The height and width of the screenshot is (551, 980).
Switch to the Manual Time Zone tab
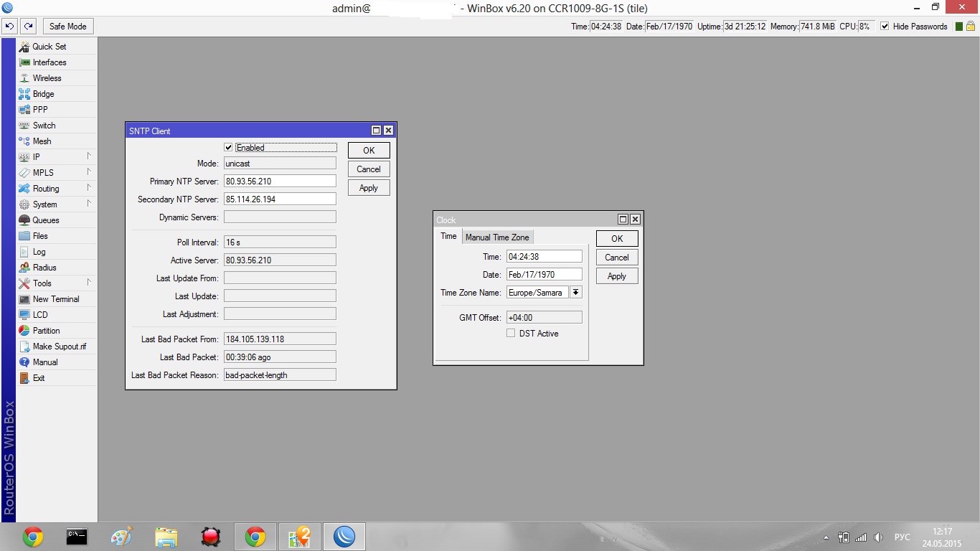(497, 237)
